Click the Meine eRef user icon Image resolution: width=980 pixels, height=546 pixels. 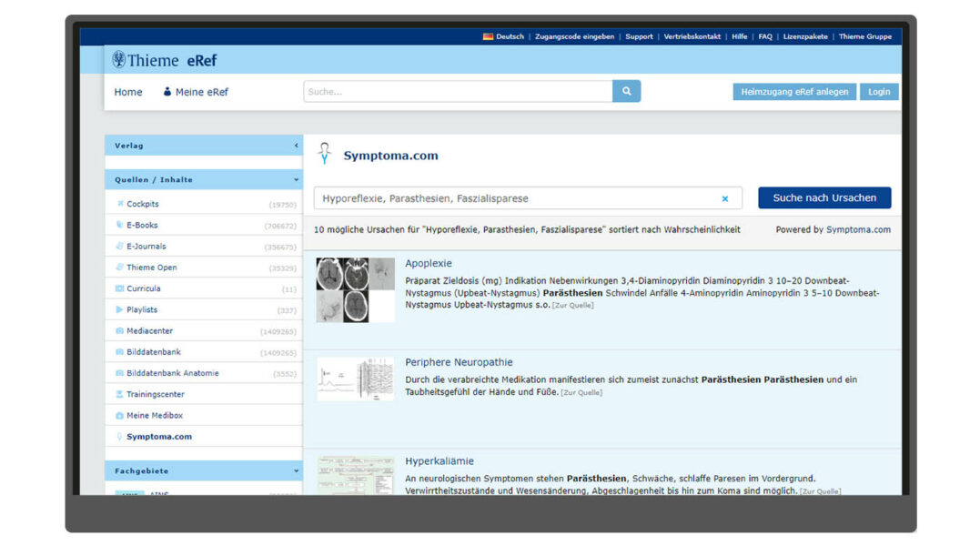(x=167, y=92)
